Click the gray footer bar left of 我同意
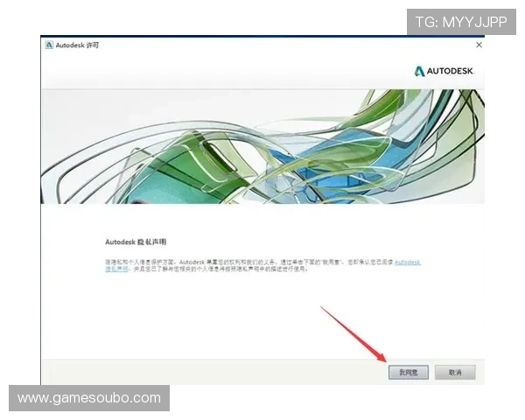Screen dimensions: 525x420 210,372
